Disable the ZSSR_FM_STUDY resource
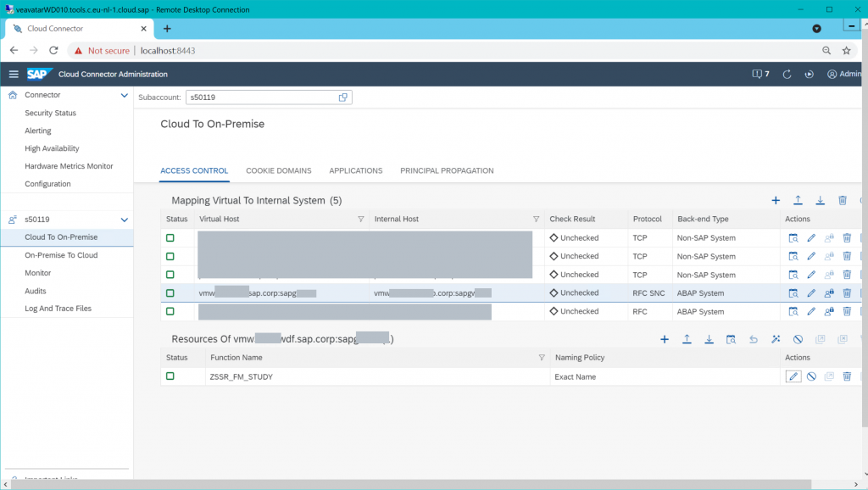Image resolution: width=868 pixels, height=490 pixels. pos(811,376)
